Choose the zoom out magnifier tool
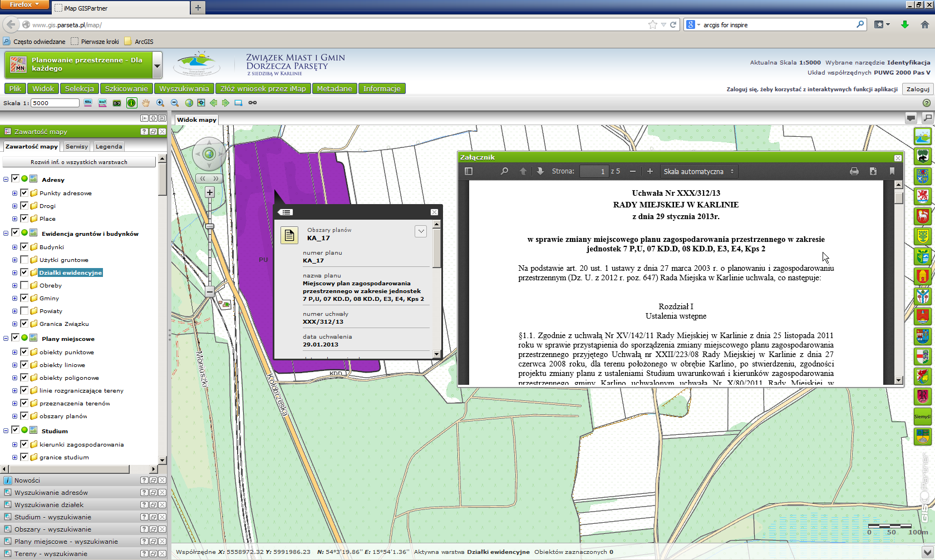Screen dimensions: 935x560 (175, 103)
